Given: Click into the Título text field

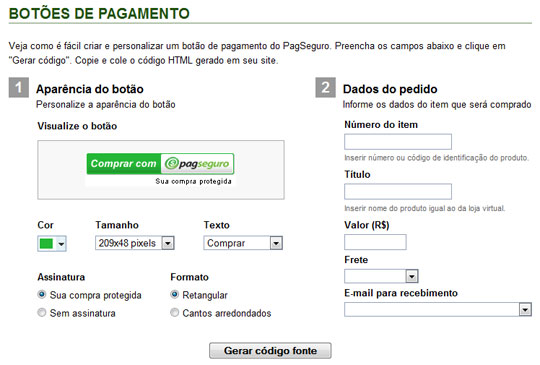Looking at the screenshot, I should 398,191.
